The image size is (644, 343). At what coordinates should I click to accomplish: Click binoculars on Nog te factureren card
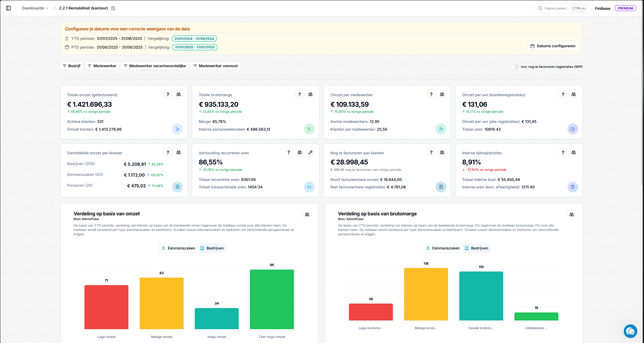(442, 153)
